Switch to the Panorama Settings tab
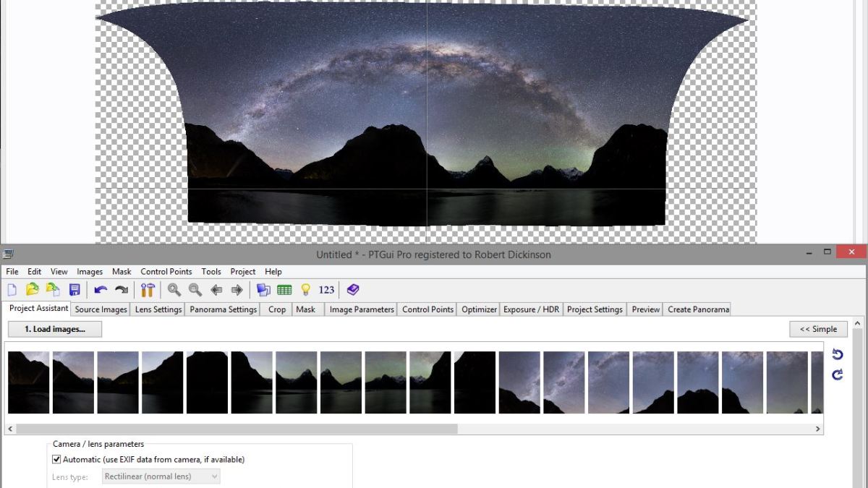Viewport: 868px width, 488px height. click(x=223, y=309)
